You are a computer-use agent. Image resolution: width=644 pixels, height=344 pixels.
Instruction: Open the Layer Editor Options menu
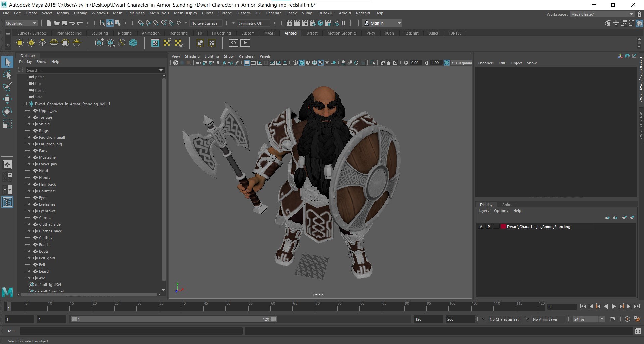point(501,211)
